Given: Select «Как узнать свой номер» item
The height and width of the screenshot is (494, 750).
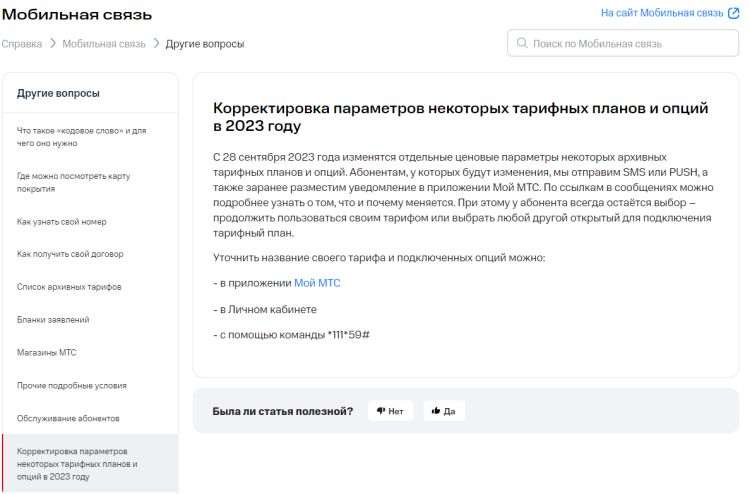Looking at the screenshot, I should coord(62,221).
